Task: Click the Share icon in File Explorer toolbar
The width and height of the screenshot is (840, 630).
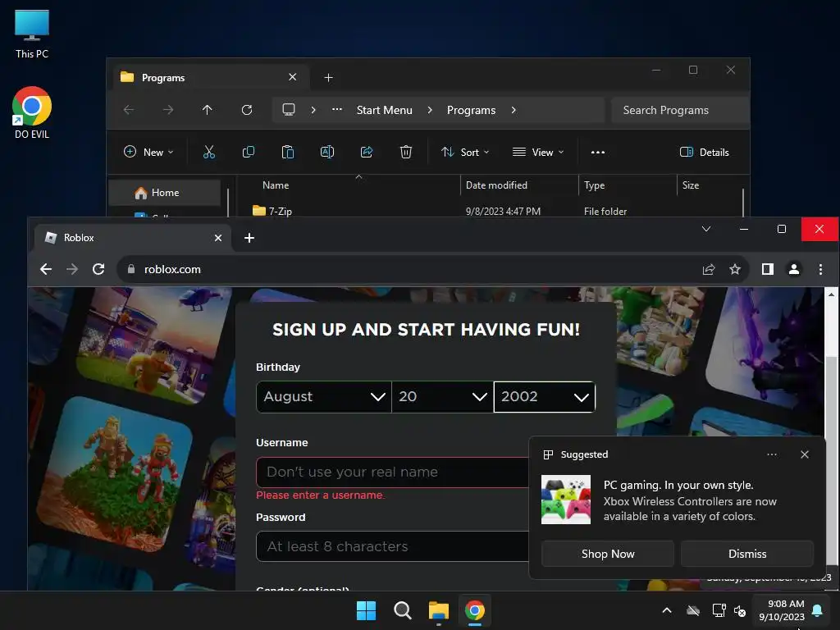Action: 367,152
